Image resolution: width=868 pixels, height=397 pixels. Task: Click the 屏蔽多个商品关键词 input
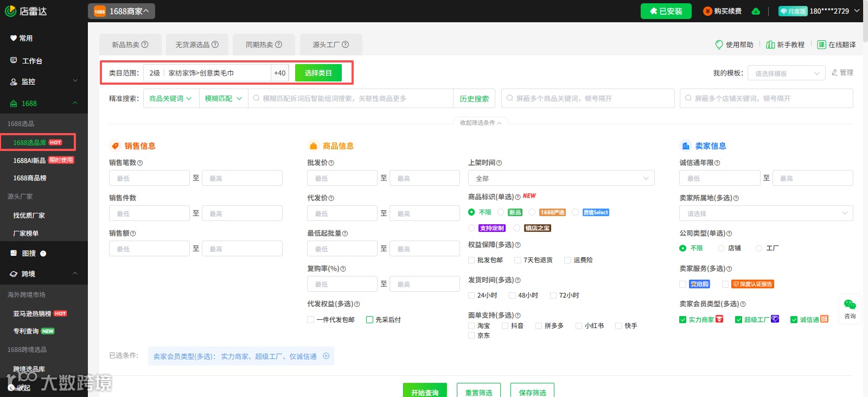[x=588, y=98]
